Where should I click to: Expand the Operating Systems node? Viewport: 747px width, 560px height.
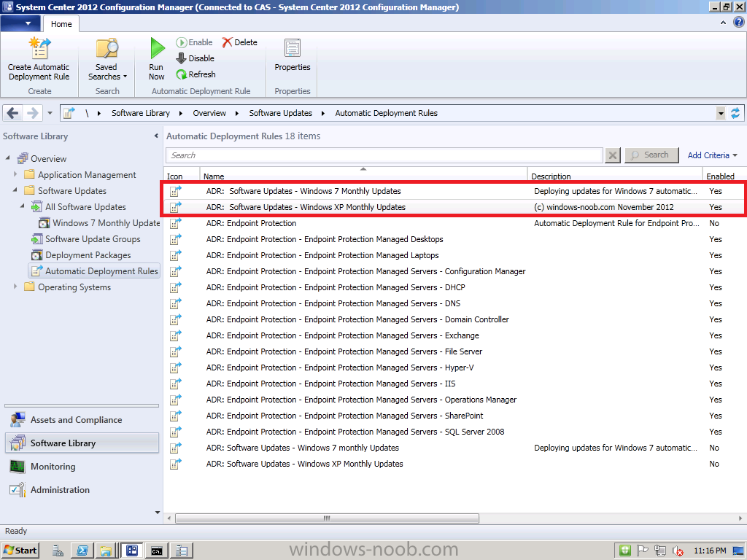[x=15, y=287]
